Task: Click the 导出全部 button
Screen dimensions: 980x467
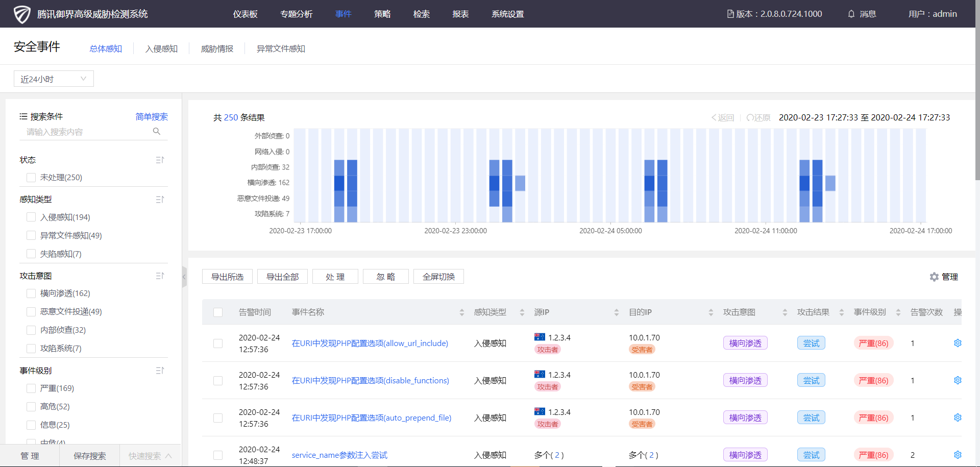Action: tap(282, 277)
